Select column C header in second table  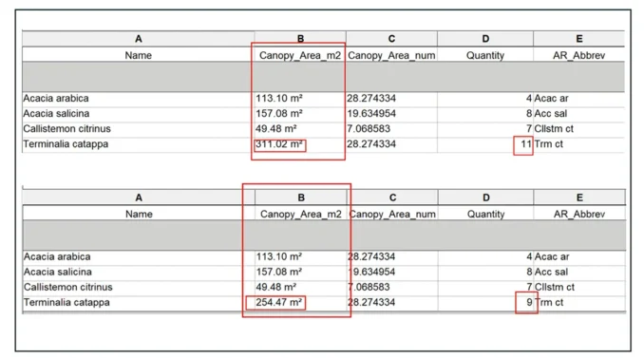pyautogui.click(x=392, y=198)
